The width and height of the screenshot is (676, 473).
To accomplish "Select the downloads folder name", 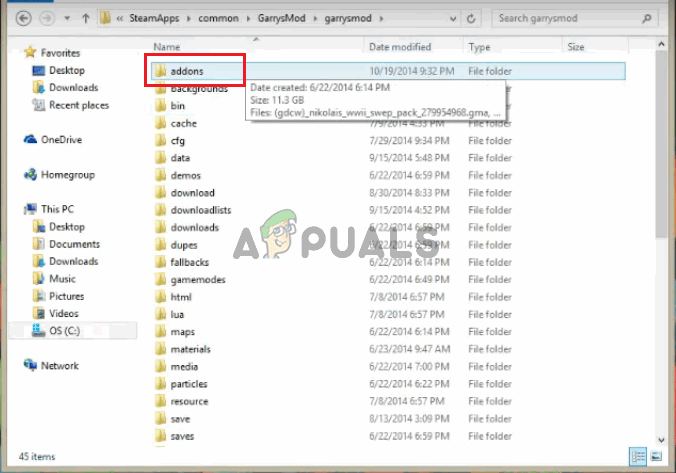I will click(195, 227).
